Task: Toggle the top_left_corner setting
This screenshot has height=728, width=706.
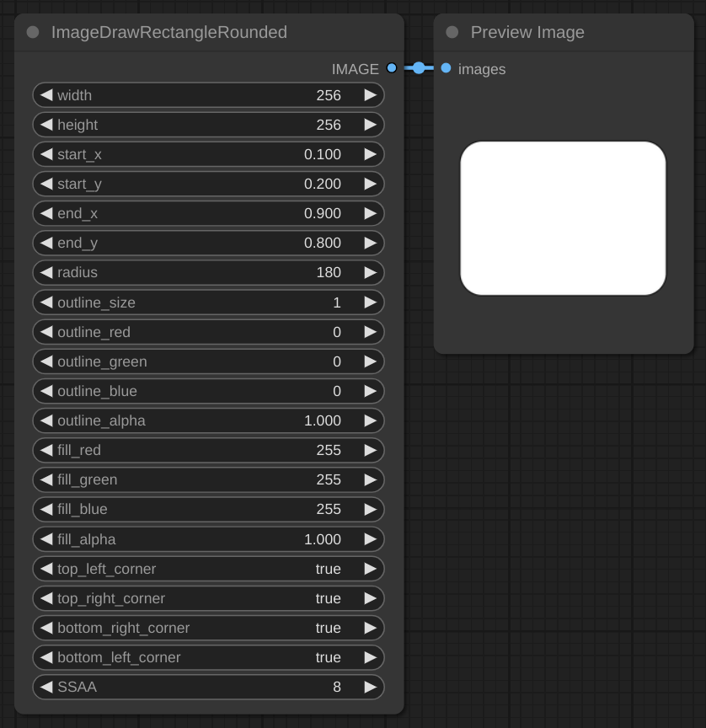Action: [208, 569]
